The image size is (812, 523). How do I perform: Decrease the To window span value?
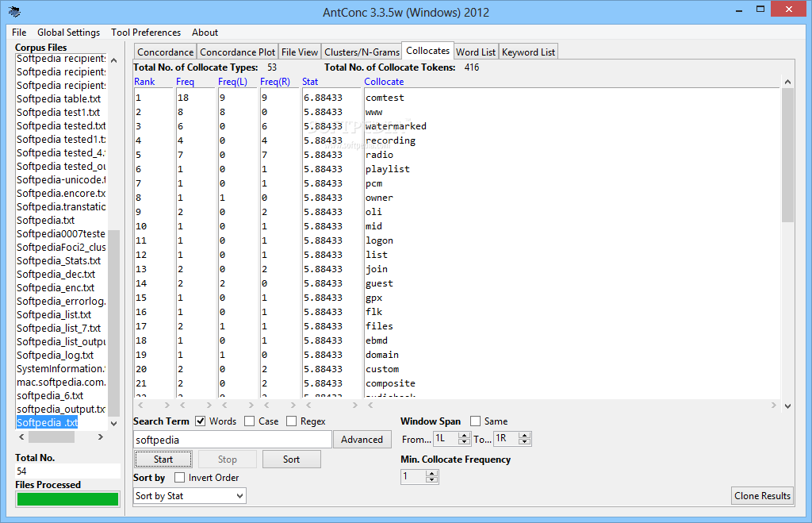pos(525,442)
